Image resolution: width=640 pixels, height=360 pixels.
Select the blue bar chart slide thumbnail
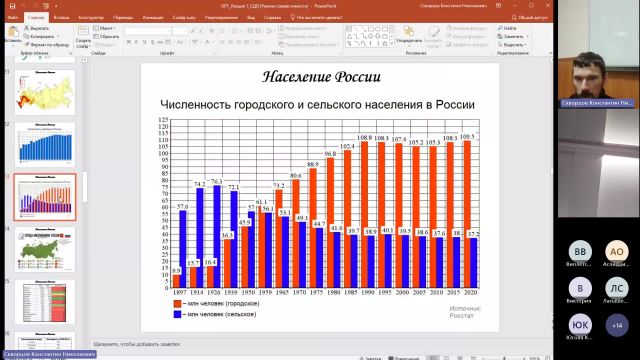click(45, 144)
